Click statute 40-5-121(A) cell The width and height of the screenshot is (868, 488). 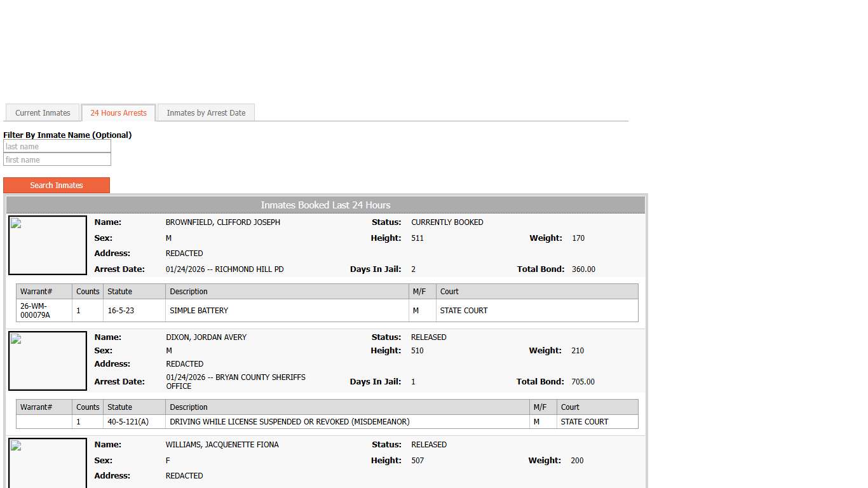click(128, 422)
